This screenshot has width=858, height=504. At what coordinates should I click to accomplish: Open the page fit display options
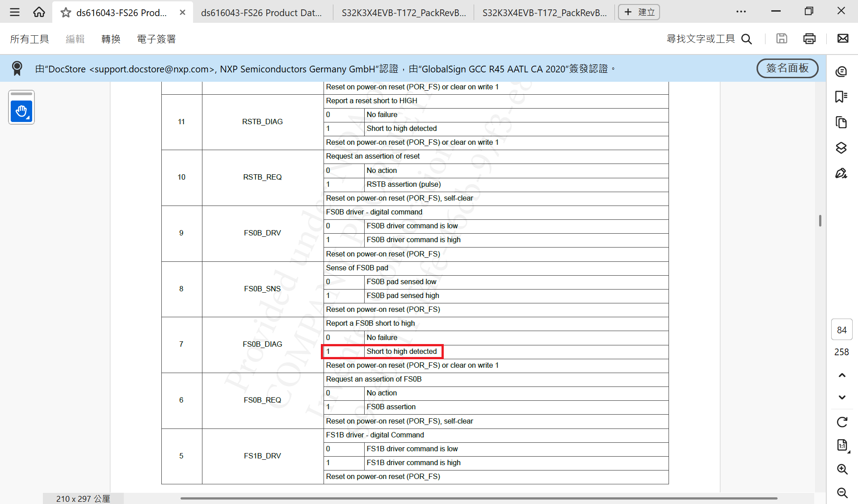[x=842, y=445]
